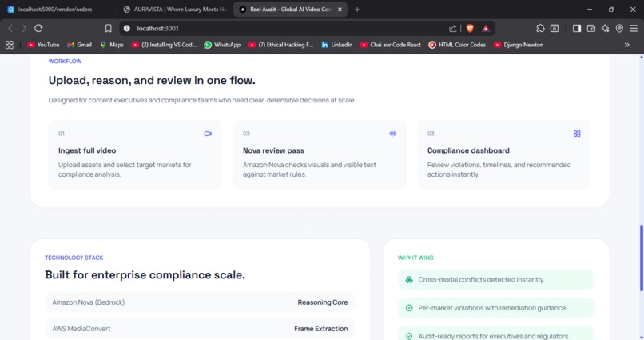The width and height of the screenshot is (644, 340).
Task: Click the page vertical scrollbar thumb
Action: point(641,257)
